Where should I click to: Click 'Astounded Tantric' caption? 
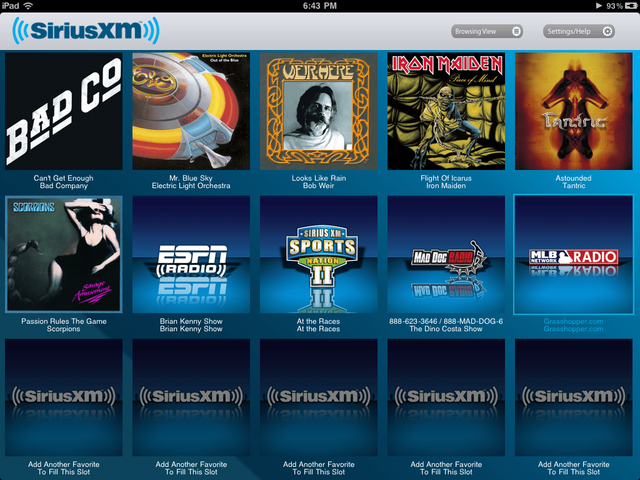tap(573, 182)
